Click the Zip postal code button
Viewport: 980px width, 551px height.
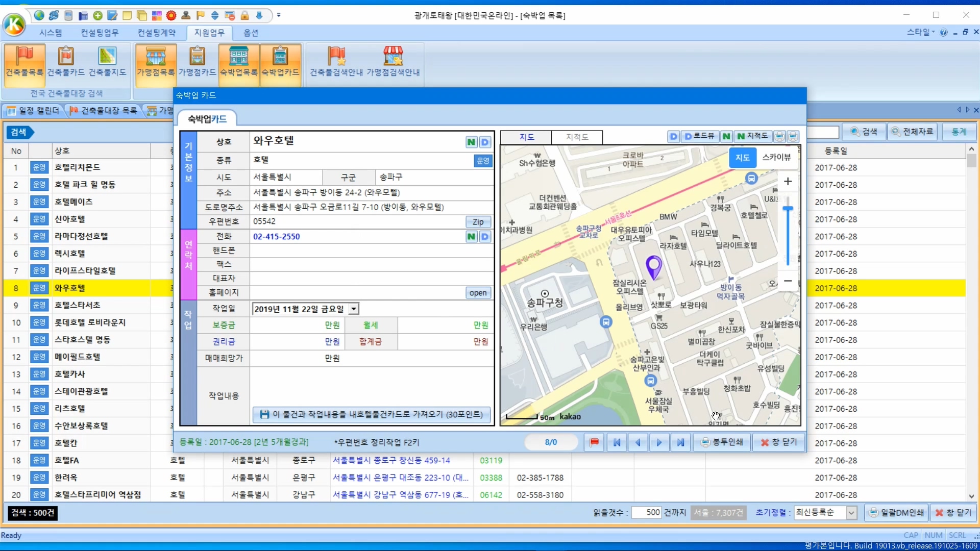click(478, 222)
